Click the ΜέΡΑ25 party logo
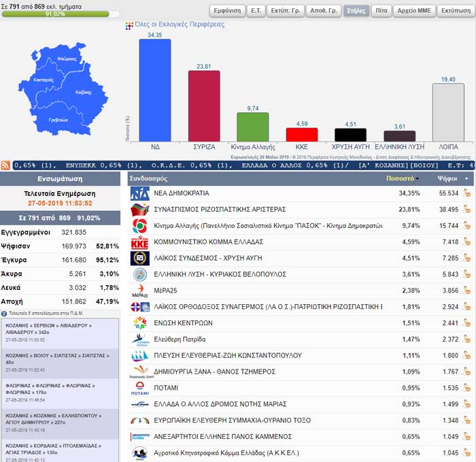The image size is (476, 462). coord(139,291)
